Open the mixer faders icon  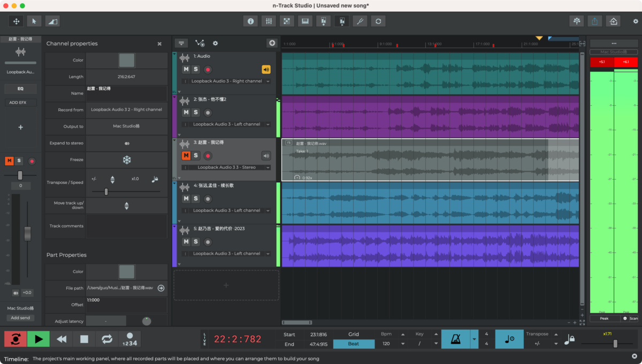coord(269,21)
